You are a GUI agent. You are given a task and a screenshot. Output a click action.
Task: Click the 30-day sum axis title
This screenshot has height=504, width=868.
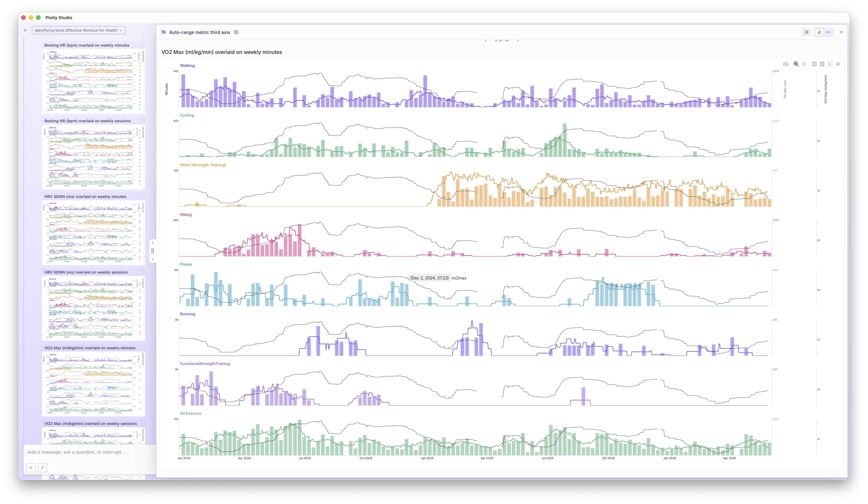[x=785, y=89]
